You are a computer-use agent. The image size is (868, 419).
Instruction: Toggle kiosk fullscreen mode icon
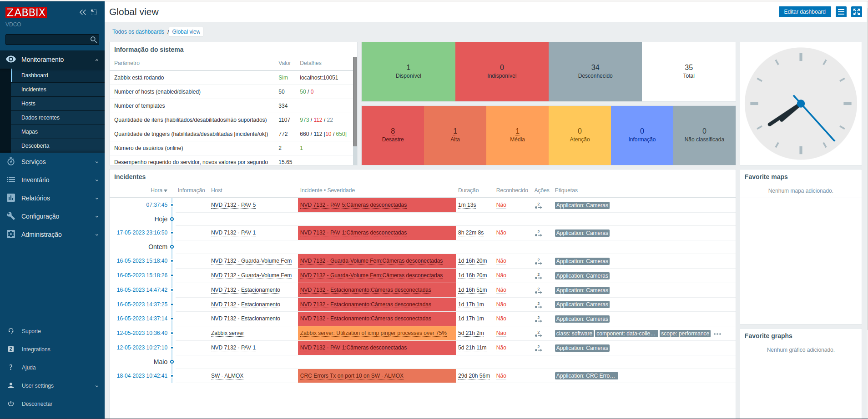click(857, 12)
